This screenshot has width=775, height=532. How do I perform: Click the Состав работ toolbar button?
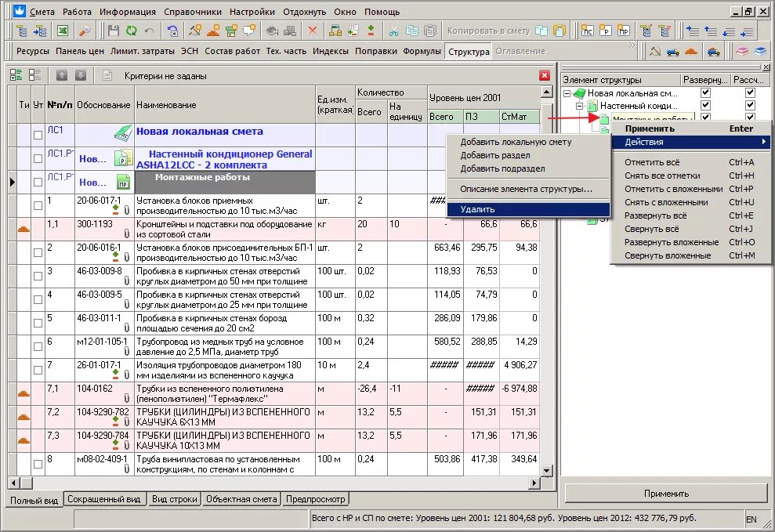[232, 51]
